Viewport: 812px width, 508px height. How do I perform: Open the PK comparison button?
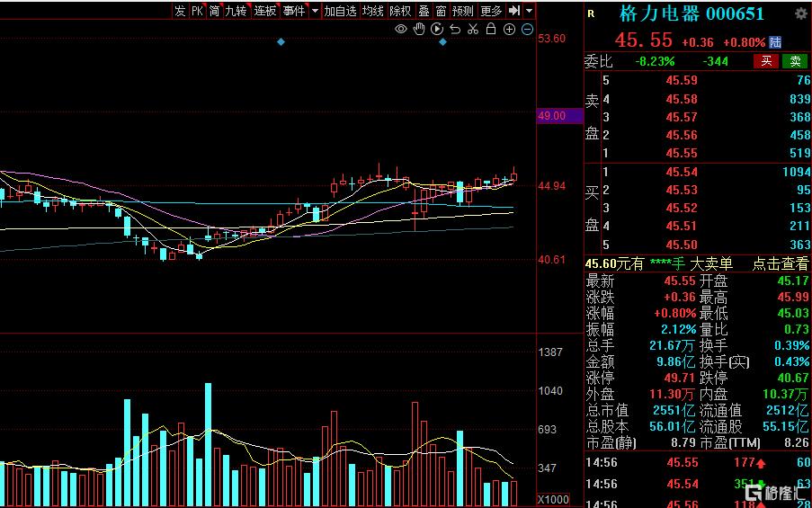point(197,11)
